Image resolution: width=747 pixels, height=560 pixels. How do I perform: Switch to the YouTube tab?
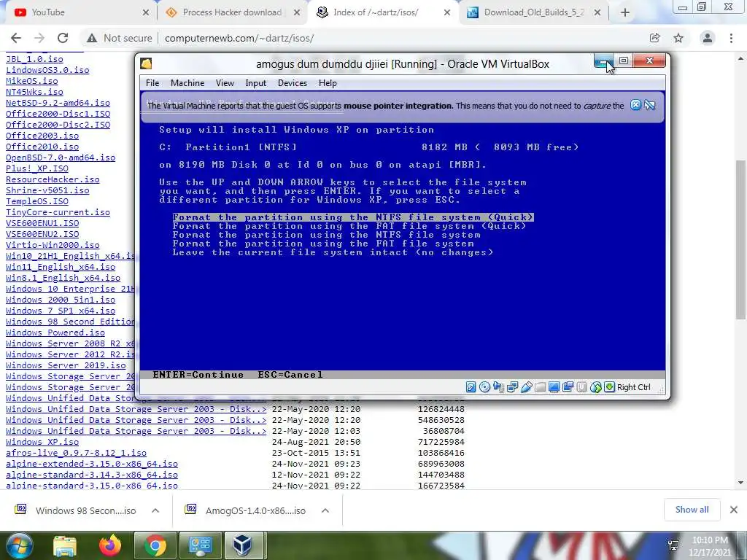79,13
